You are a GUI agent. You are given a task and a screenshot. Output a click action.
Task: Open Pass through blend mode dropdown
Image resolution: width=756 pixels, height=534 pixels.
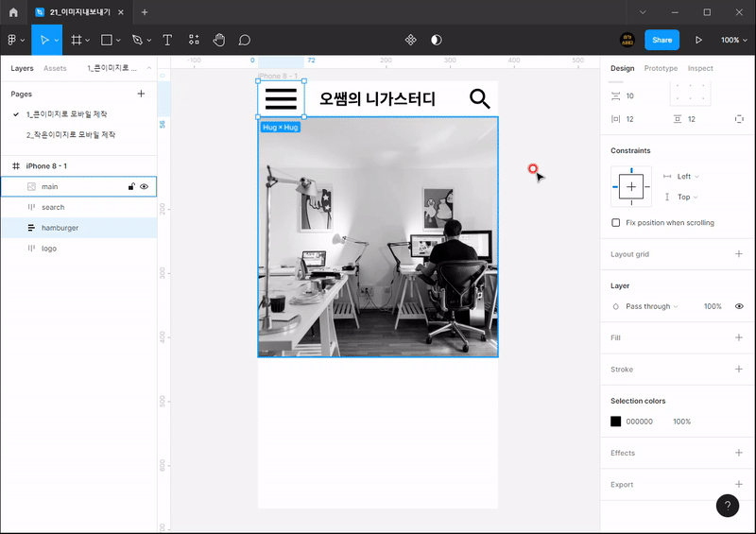652,306
